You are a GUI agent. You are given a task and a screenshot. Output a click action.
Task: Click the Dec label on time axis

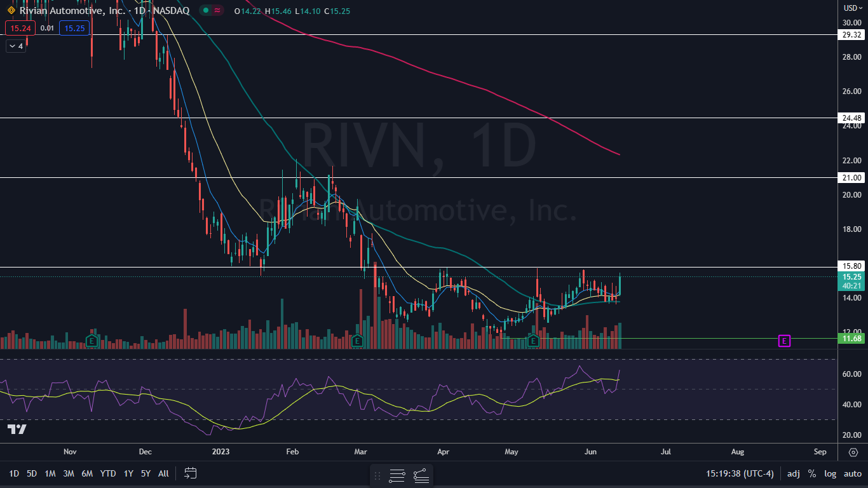click(145, 452)
